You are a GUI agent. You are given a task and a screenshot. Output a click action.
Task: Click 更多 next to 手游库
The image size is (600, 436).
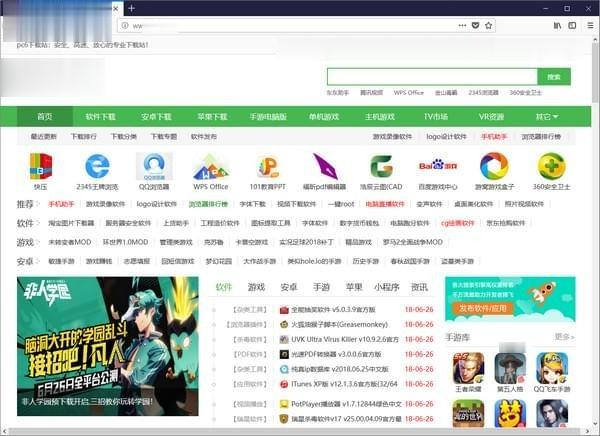[x=564, y=337]
